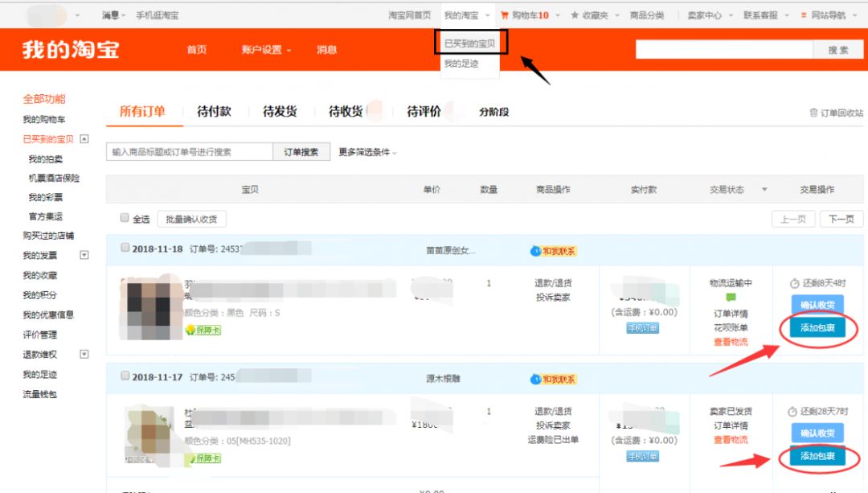Click 订单详情 for the second order
Viewport: 868px width, 493px height.
pyautogui.click(x=731, y=425)
